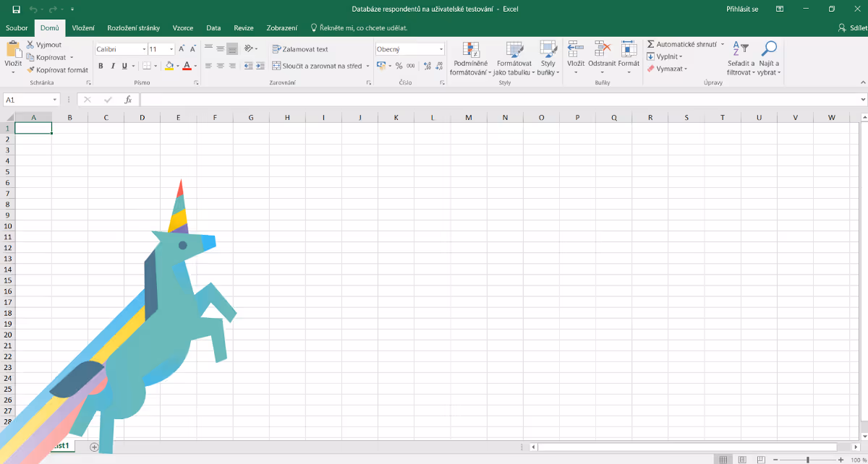
Task: Open the Obecný number format dropdown
Action: tap(441, 49)
